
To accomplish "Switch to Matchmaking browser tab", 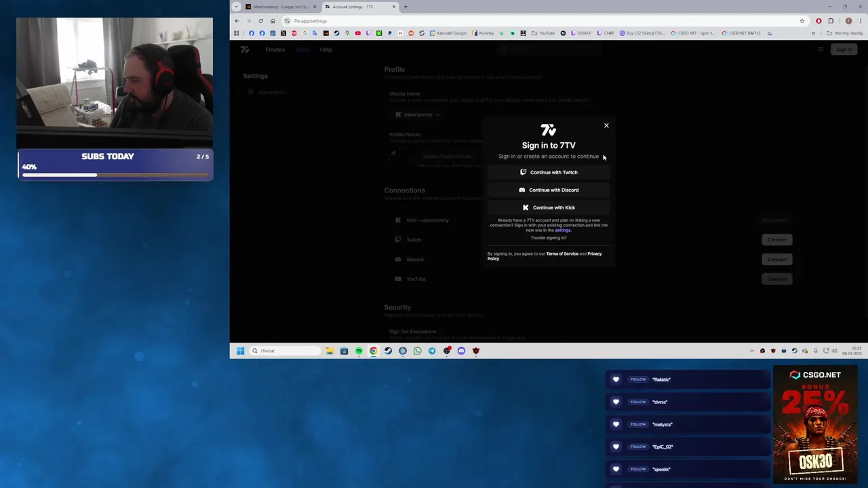I will click(281, 7).
